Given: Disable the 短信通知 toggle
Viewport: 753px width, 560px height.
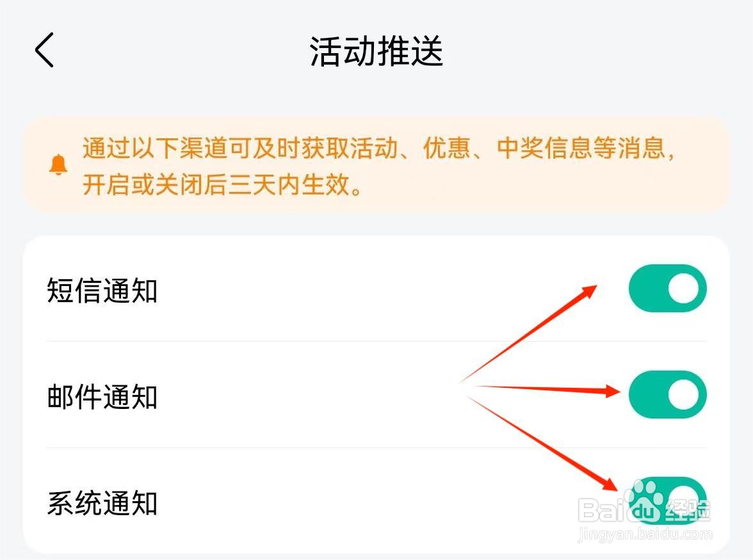Looking at the screenshot, I should point(667,289).
